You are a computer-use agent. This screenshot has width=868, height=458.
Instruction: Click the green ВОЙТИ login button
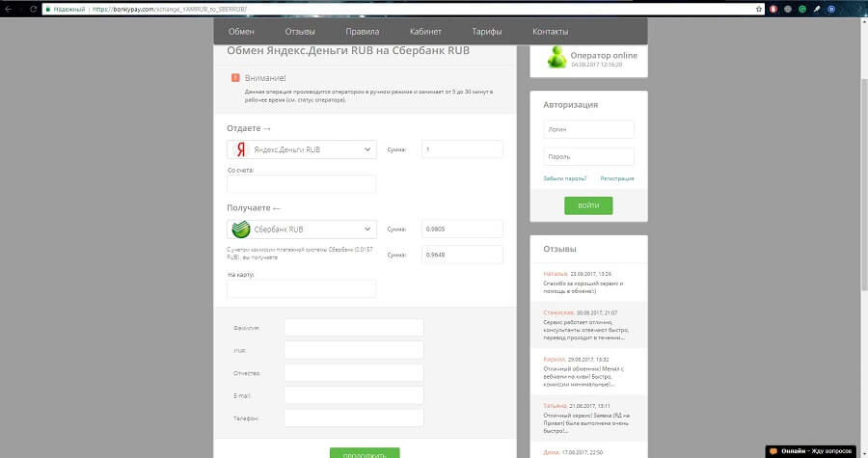click(x=588, y=205)
